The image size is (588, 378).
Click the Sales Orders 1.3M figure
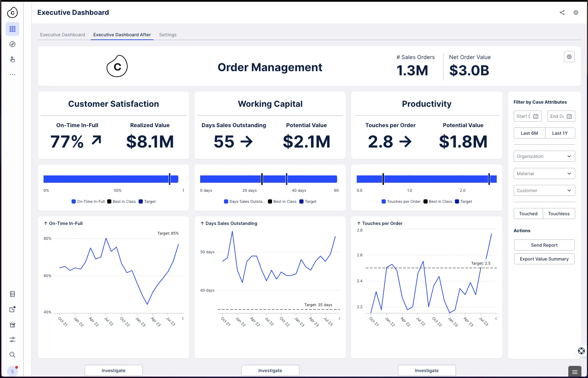(412, 70)
